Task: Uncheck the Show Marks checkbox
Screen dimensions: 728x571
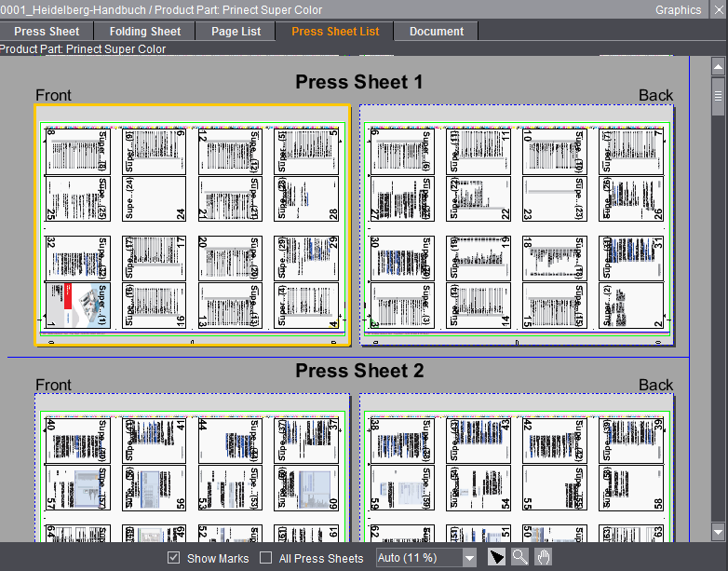Action: [173, 558]
